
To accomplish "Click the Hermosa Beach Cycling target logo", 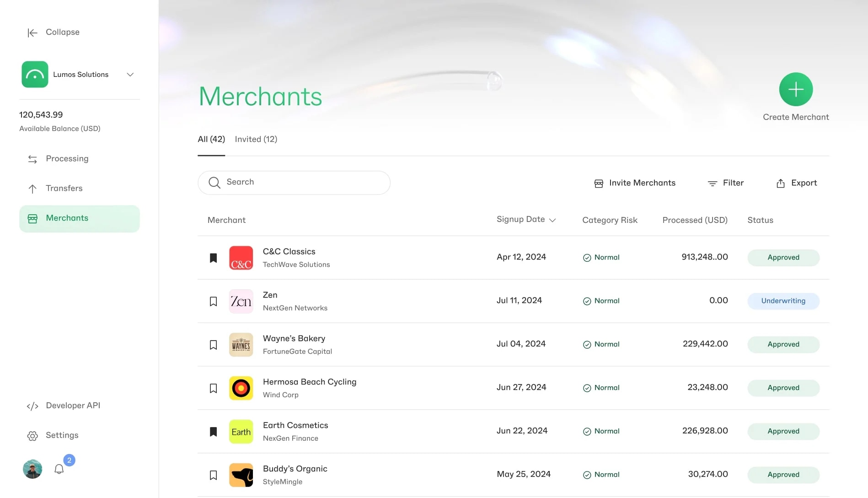I will pyautogui.click(x=241, y=388).
